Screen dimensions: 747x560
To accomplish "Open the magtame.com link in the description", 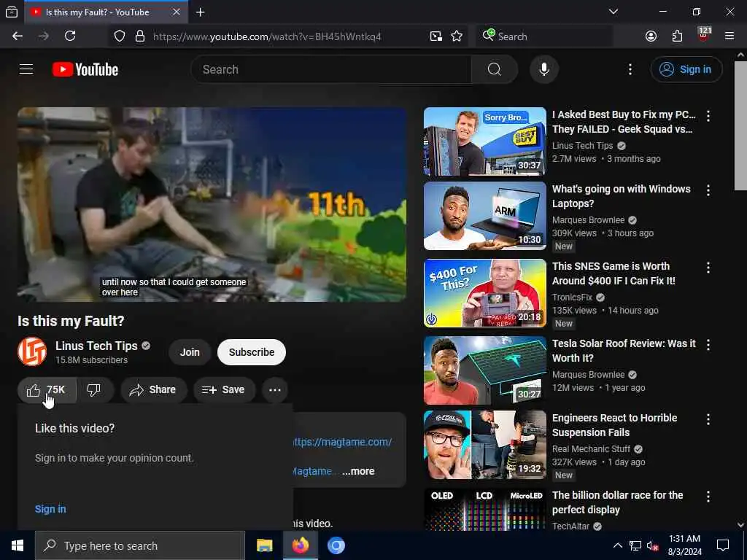I will point(343,442).
